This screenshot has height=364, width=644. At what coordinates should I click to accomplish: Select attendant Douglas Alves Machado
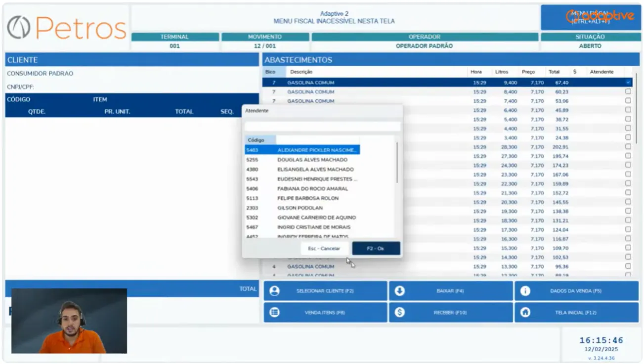click(x=302, y=160)
